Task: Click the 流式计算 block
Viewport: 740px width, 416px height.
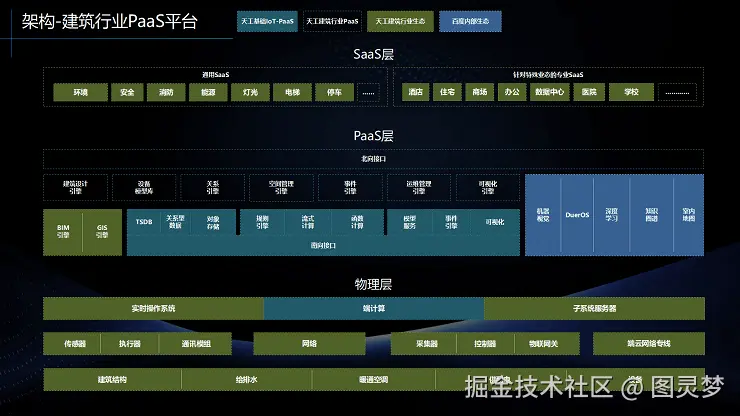Action: point(308,222)
